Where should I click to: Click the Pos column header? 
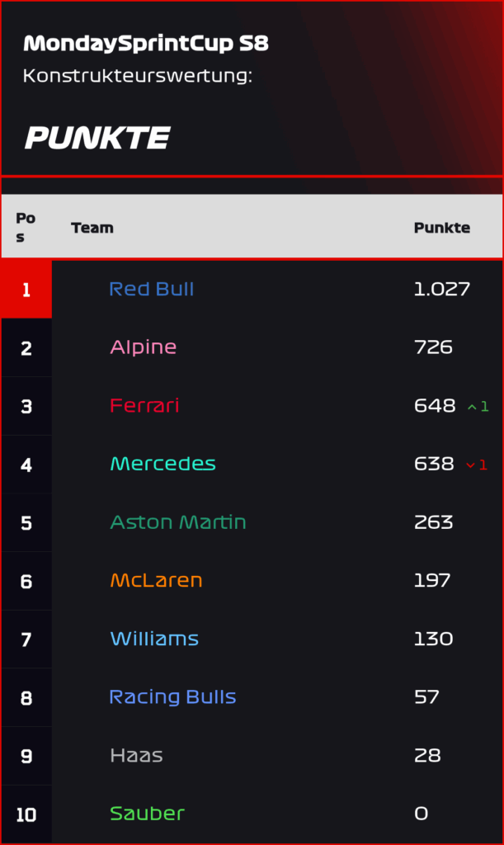coord(26,228)
